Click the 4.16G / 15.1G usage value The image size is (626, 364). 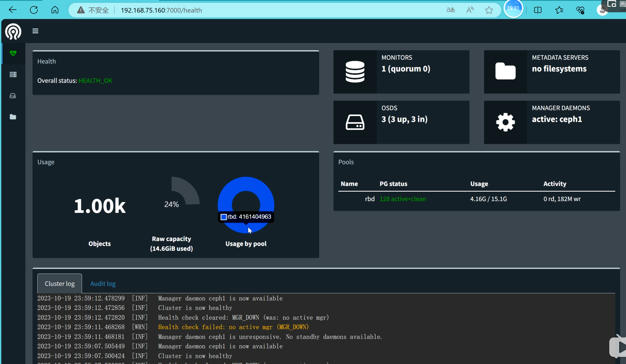488,199
